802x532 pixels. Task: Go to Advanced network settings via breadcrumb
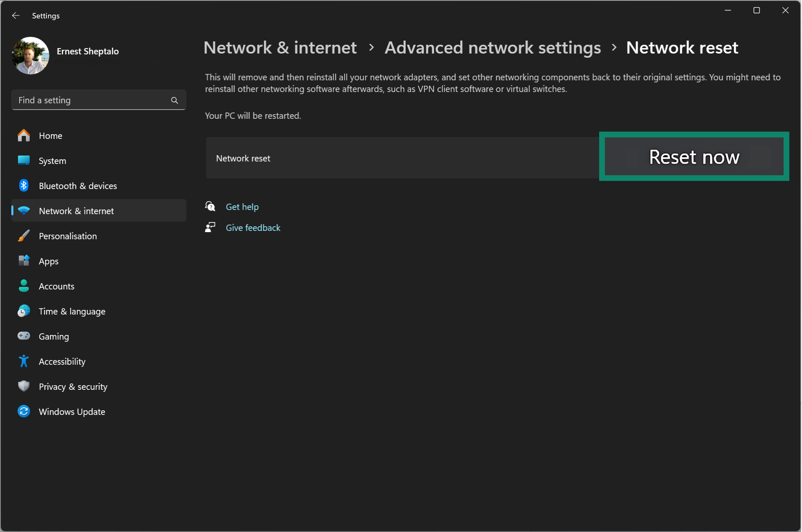coord(492,48)
